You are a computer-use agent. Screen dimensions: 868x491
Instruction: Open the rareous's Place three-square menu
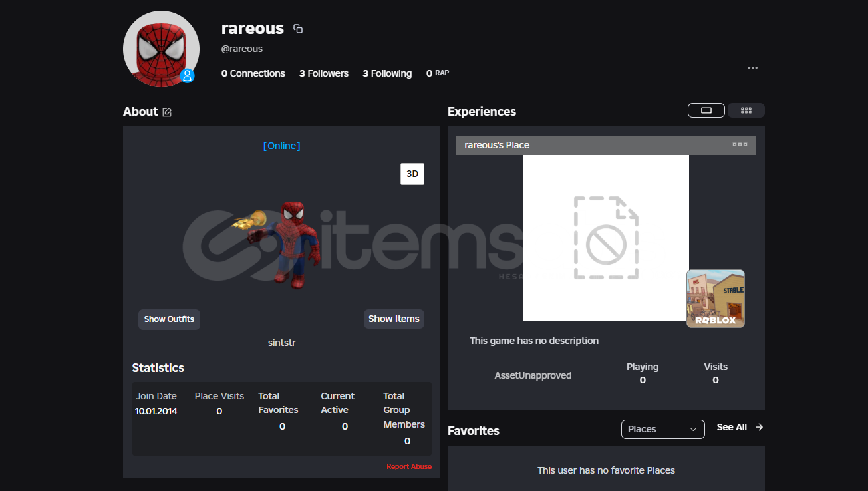click(x=740, y=145)
